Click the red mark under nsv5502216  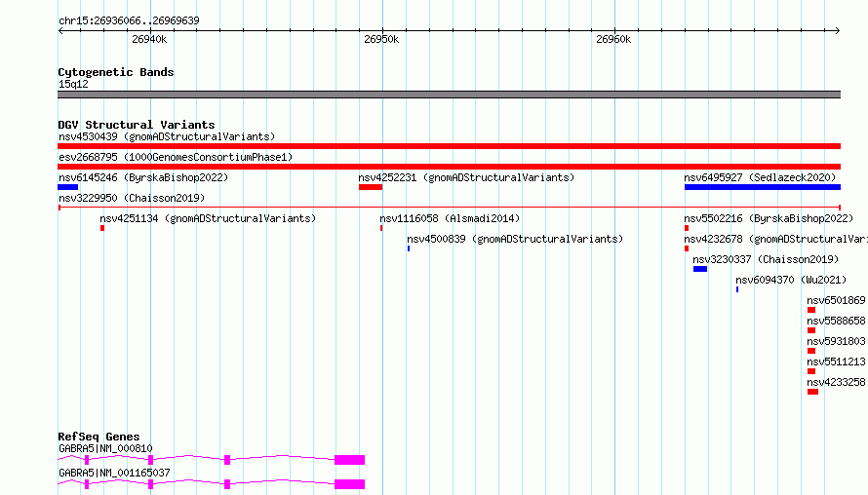[687, 228]
